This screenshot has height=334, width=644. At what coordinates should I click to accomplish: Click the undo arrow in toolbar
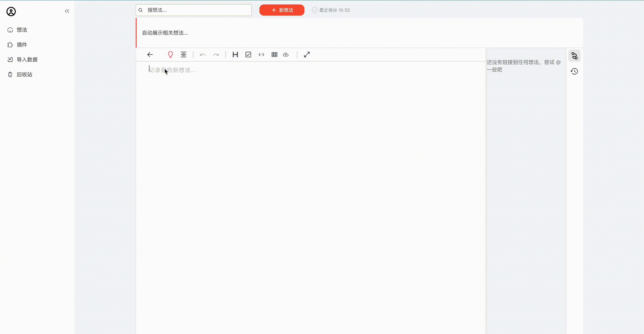click(x=203, y=55)
